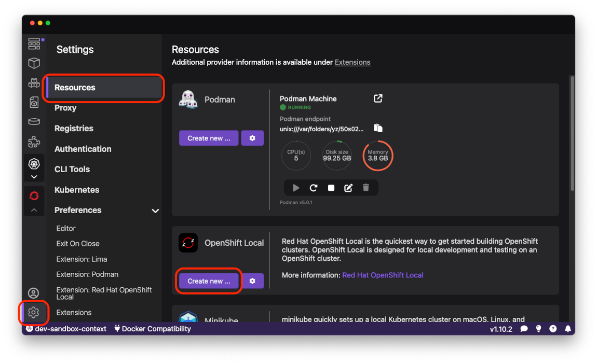597x364 pixels.
Task: Follow the Extensions link in header
Action: 352,62
